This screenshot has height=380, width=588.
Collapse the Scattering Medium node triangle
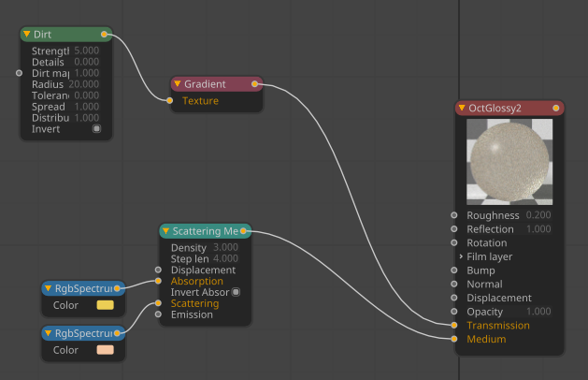[x=165, y=231]
